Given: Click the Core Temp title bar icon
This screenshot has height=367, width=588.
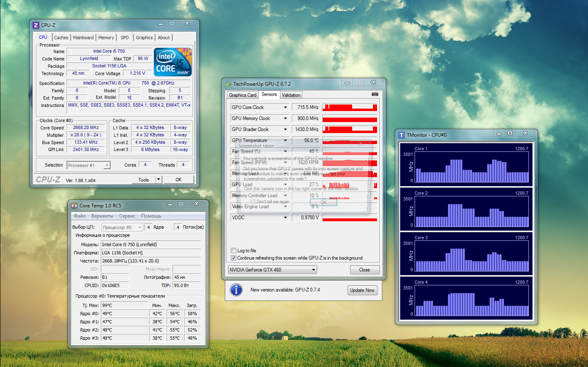Looking at the screenshot, I should click(74, 206).
